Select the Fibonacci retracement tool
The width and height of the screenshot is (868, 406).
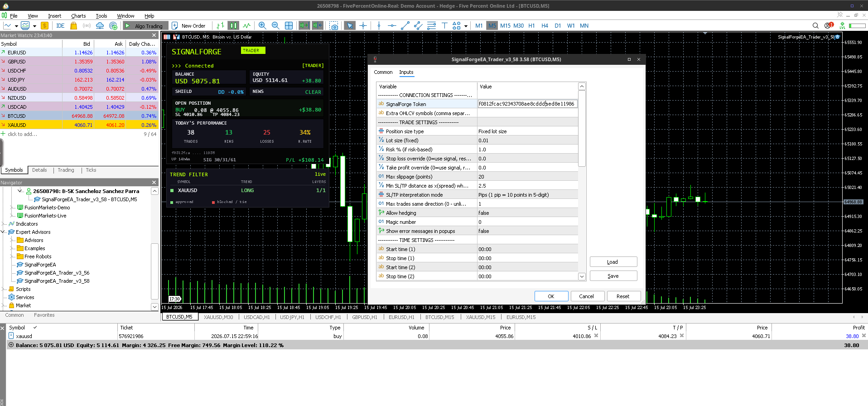coord(432,26)
